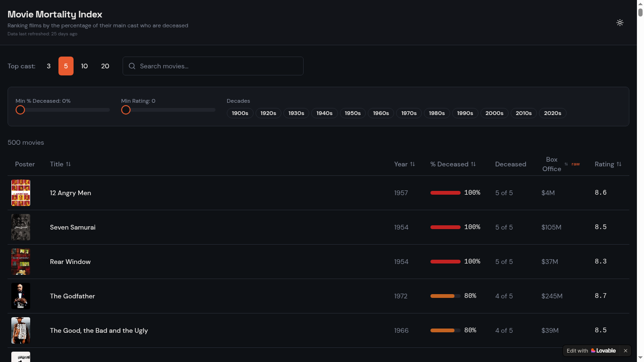
Task: Click the Box Office column header
Action: tap(552, 164)
